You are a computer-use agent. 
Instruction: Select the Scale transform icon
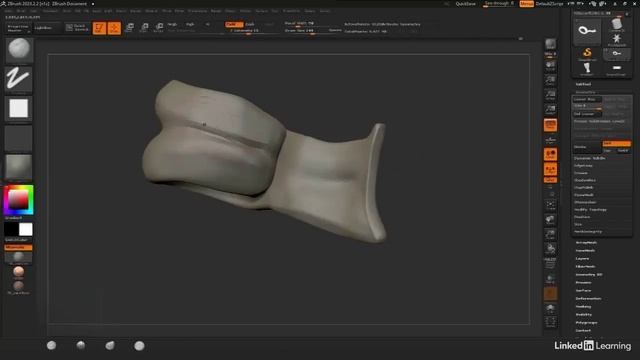144,28
